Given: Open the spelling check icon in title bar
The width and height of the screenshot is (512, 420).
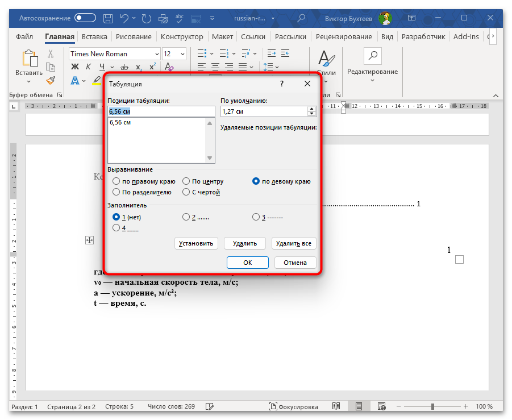Looking at the screenshot, I should click(x=179, y=18).
